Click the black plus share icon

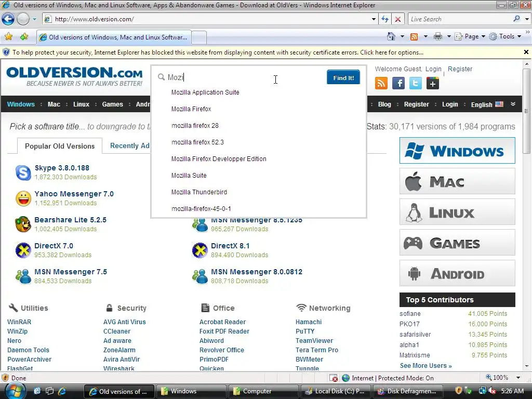point(433,83)
